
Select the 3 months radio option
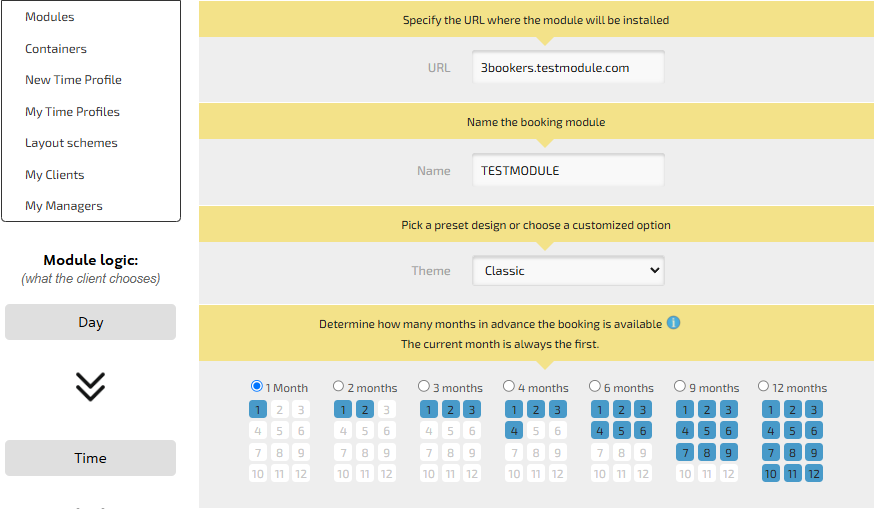(425, 386)
